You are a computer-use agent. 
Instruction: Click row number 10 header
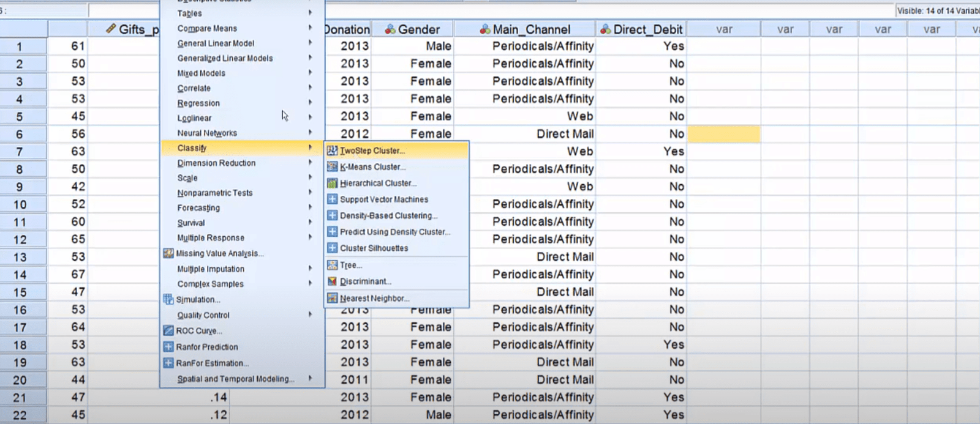click(20, 204)
